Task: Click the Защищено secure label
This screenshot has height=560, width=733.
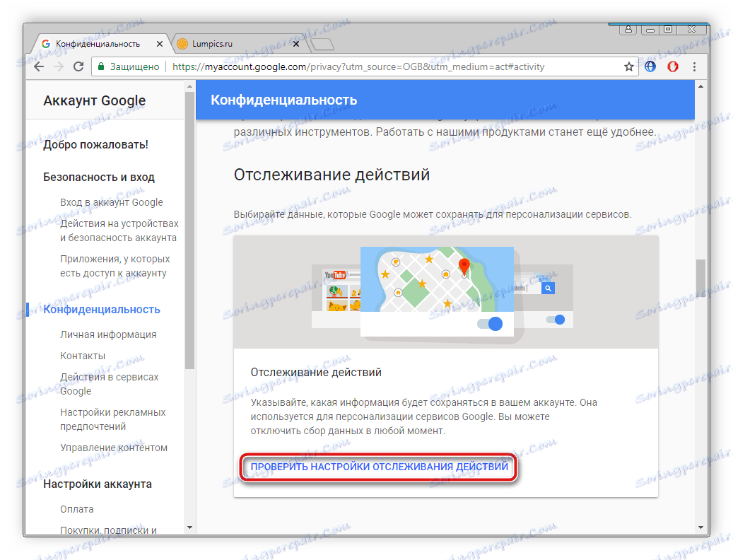Action: pyautogui.click(x=134, y=67)
